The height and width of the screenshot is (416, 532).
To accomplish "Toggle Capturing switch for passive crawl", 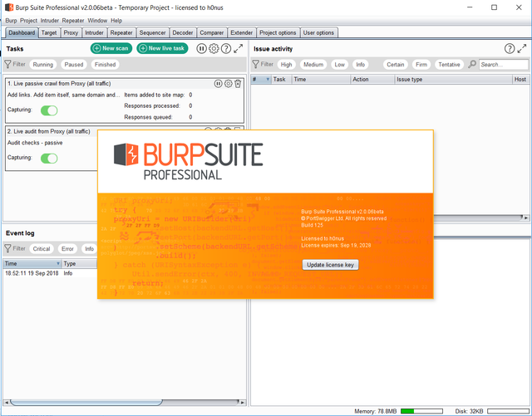I will point(49,110).
